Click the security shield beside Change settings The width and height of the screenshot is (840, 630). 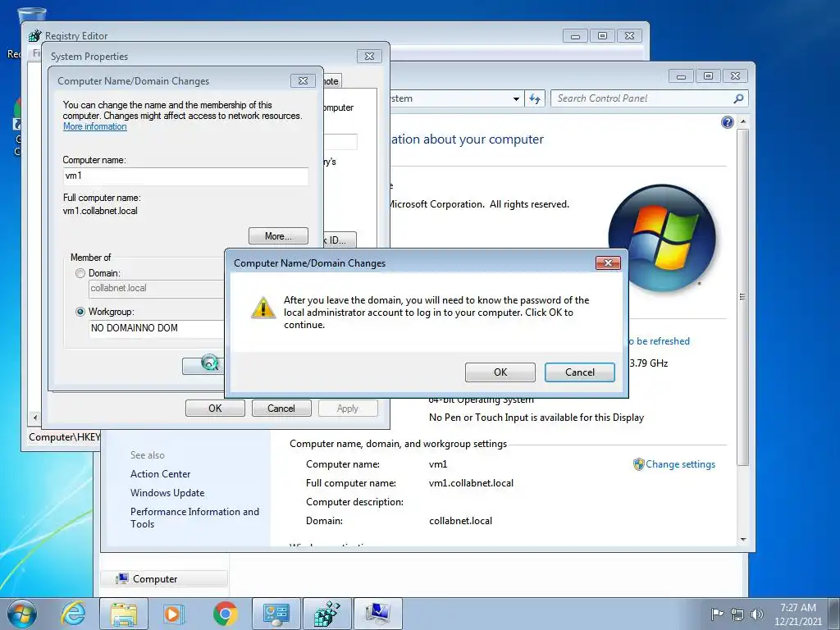click(638, 464)
